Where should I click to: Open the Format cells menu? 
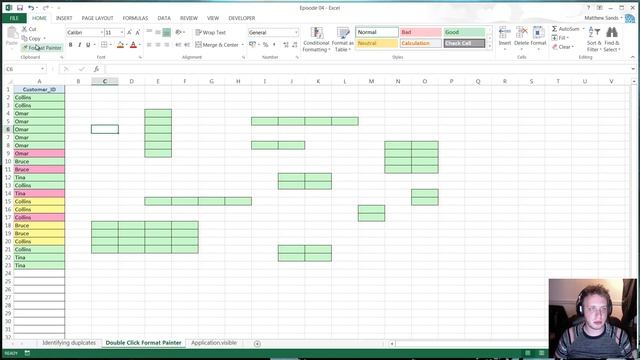point(538,38)
